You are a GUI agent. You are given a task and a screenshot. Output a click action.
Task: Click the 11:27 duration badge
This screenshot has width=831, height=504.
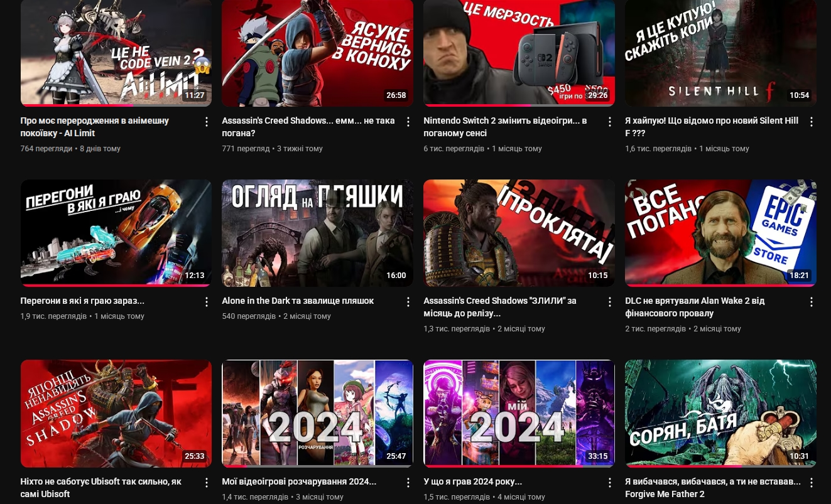(x=195, y=95)
